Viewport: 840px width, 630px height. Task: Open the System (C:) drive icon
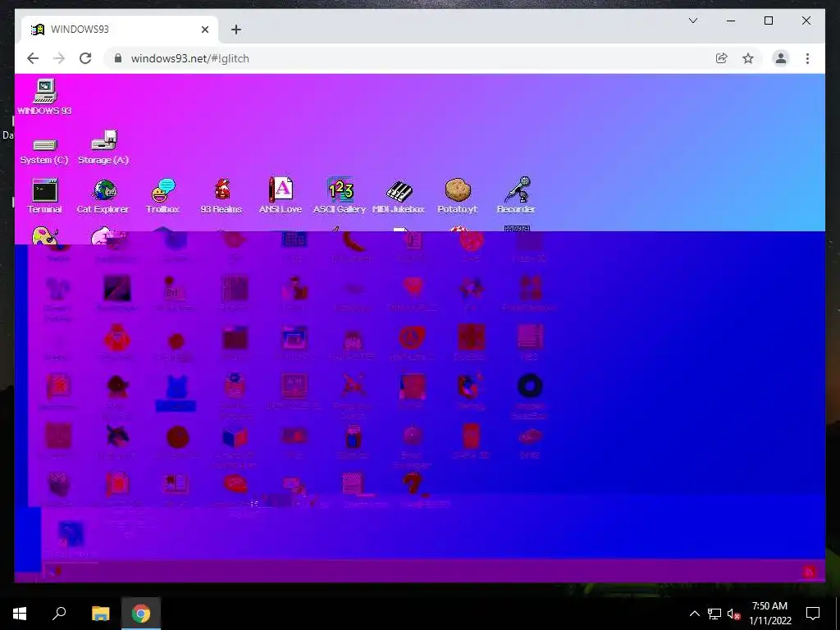(44, 150)
